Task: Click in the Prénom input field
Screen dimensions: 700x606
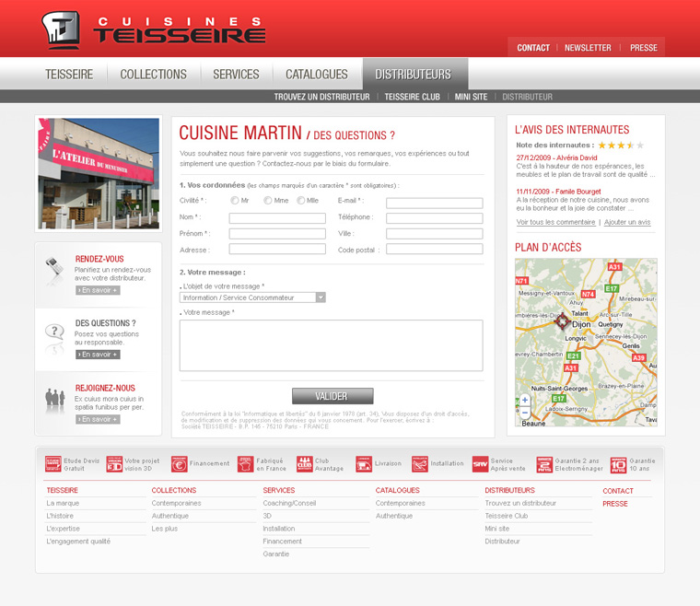Action: (277, 233)
